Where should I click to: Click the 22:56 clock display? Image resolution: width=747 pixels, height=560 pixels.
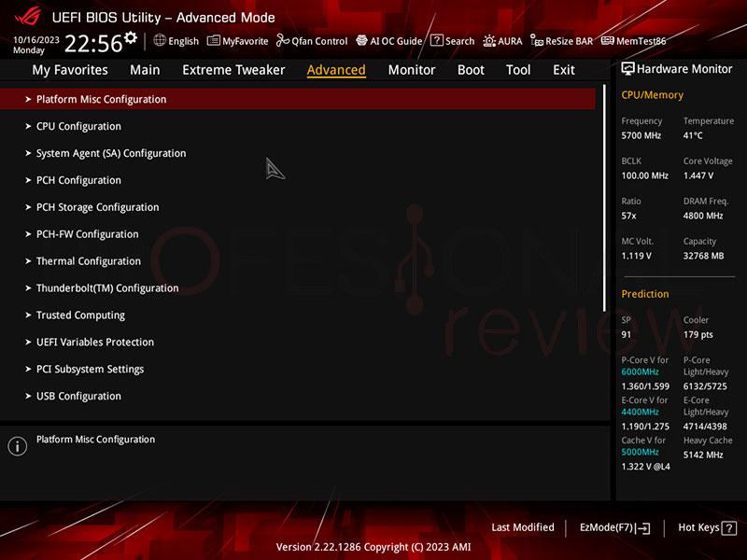(x=93, y=44)
